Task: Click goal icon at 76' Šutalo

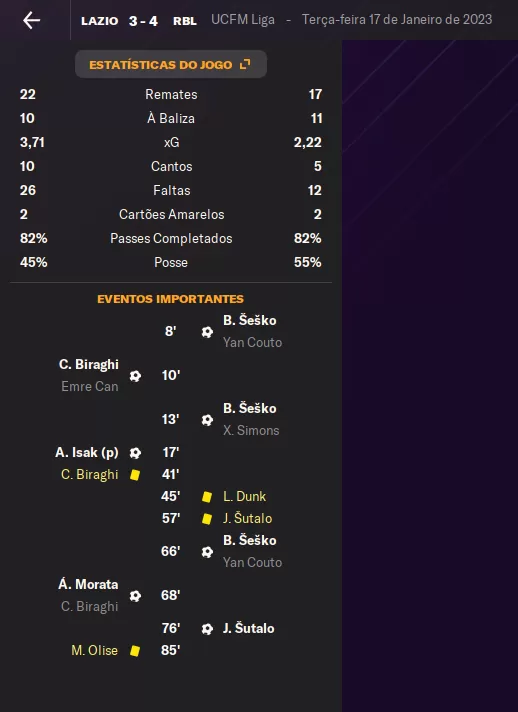Action: pos(207,629)
